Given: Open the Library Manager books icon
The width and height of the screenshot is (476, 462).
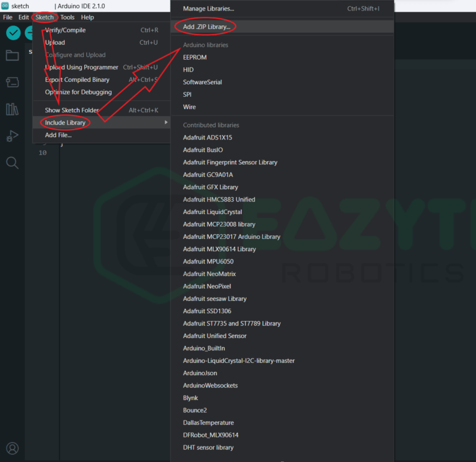Looking at the screenshot, I should [x=12, y=109].
